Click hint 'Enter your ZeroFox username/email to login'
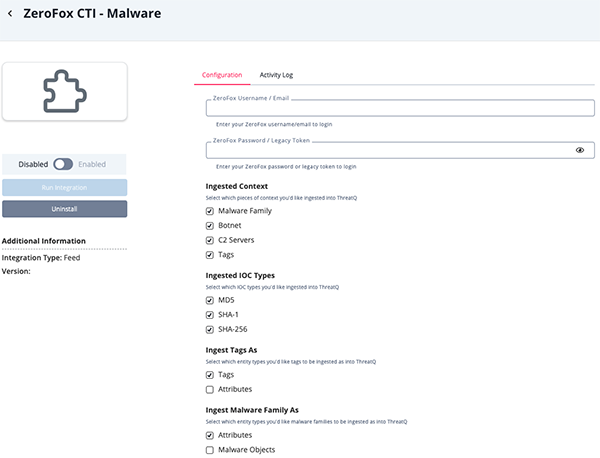 click(274, 124)
